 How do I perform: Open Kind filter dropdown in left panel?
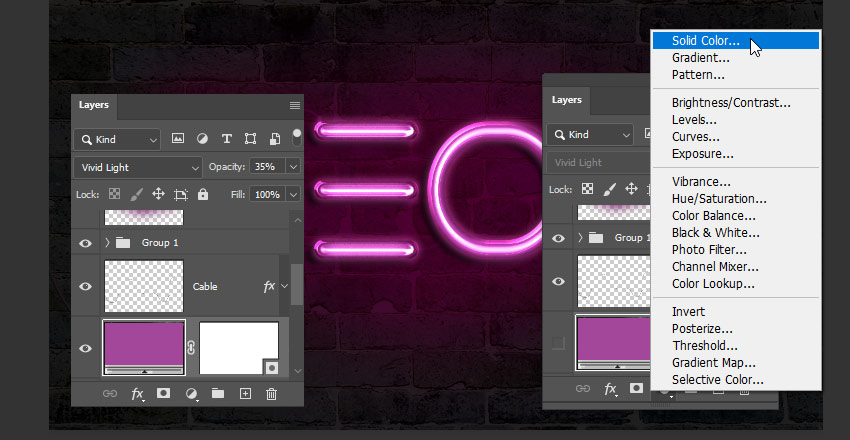pos(117,139)
